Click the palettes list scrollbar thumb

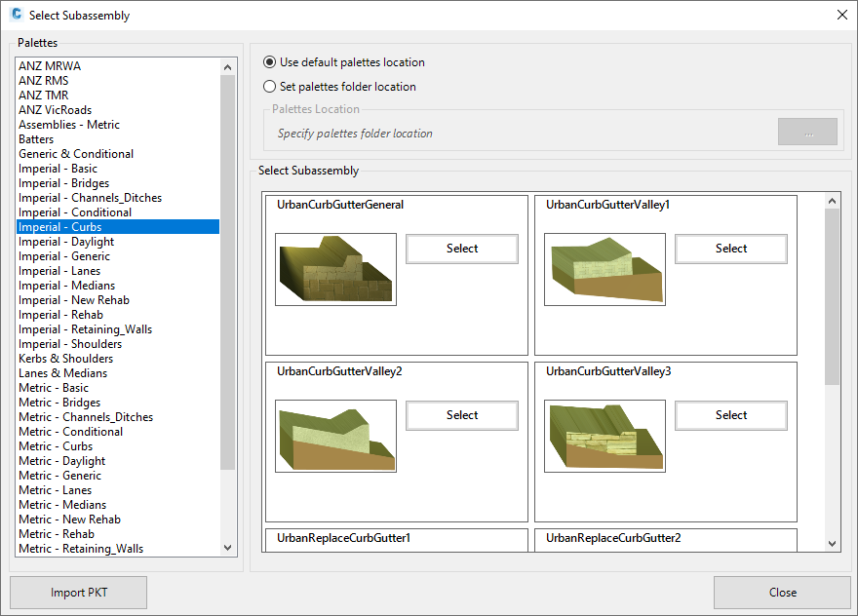click(228, 273)
